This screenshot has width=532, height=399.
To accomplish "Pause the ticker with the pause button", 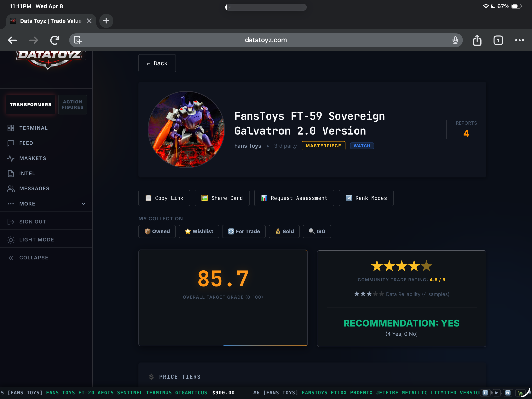I will [485, 393].
